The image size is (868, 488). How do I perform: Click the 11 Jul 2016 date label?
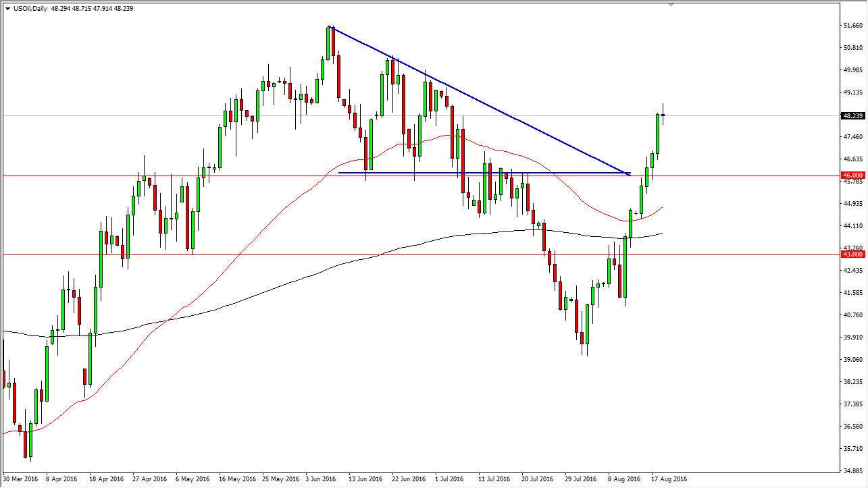tap(494, 480)
